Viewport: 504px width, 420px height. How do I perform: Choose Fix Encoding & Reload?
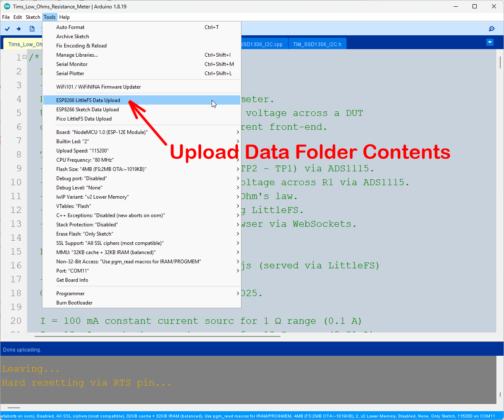[142, 46]
